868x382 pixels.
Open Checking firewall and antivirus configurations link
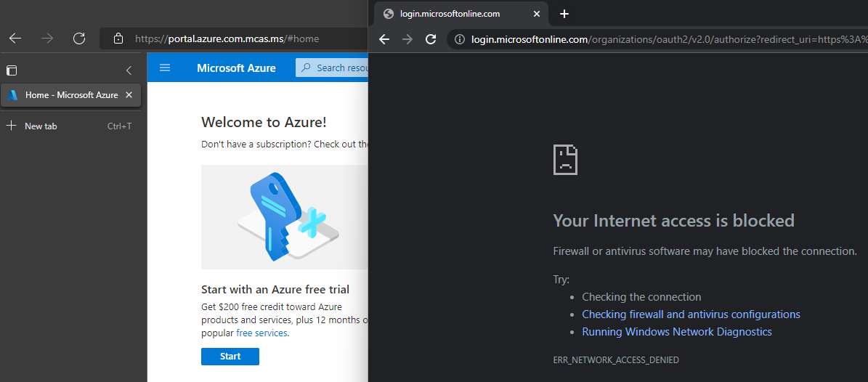[x=691, y=314]
